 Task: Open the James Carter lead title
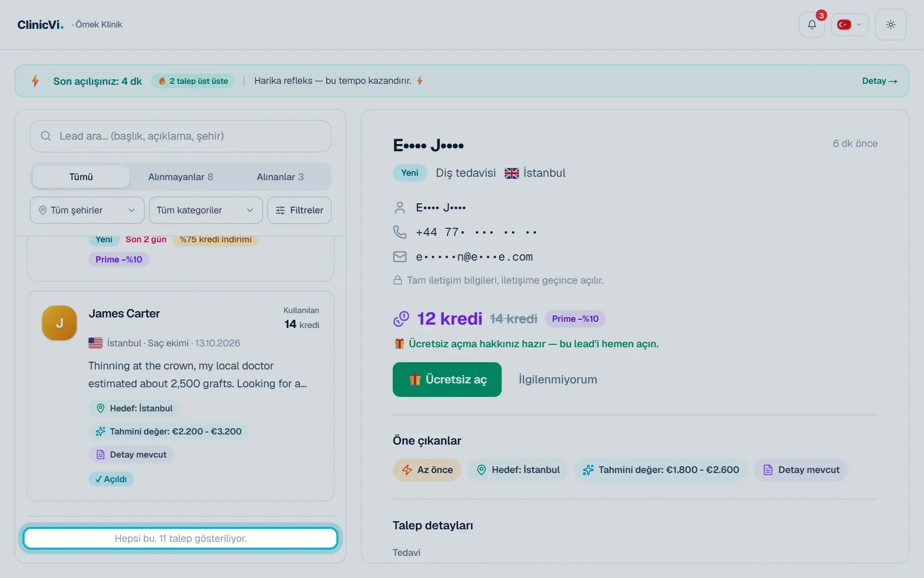(x=124, y=314)
